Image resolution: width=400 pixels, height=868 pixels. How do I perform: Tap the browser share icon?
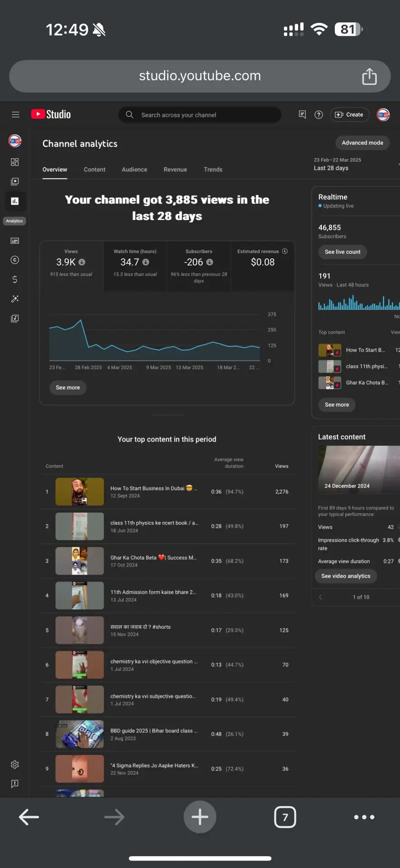369,76
